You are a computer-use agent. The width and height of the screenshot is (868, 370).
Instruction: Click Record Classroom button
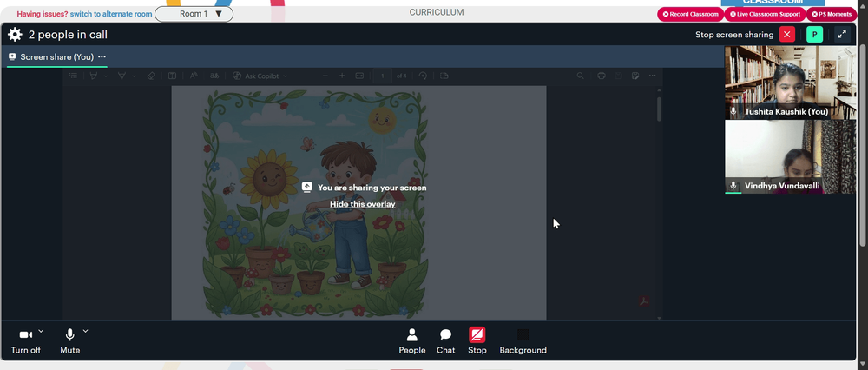(690, 15)
